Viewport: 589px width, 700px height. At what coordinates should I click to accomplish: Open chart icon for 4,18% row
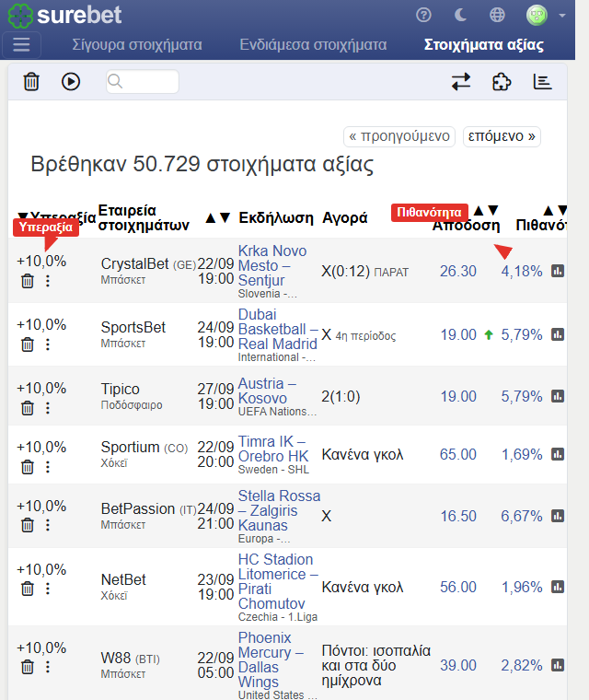[558, 271]
